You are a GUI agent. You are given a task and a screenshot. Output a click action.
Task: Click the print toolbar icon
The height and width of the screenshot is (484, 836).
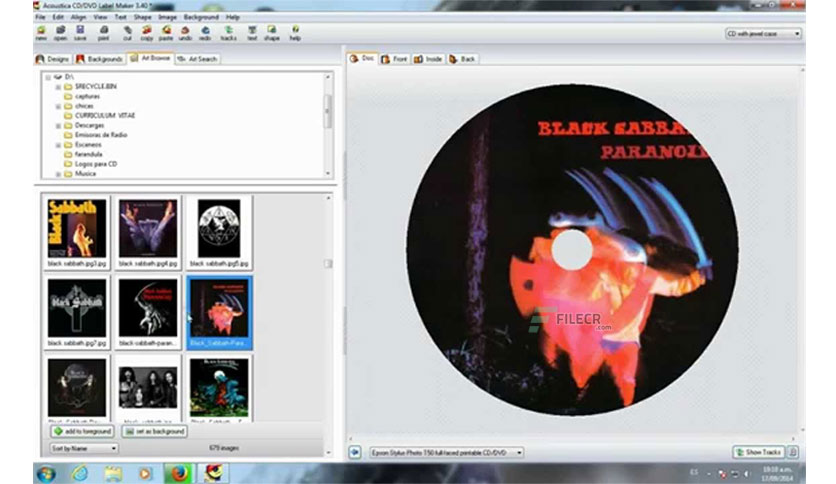tap(104, 33)
